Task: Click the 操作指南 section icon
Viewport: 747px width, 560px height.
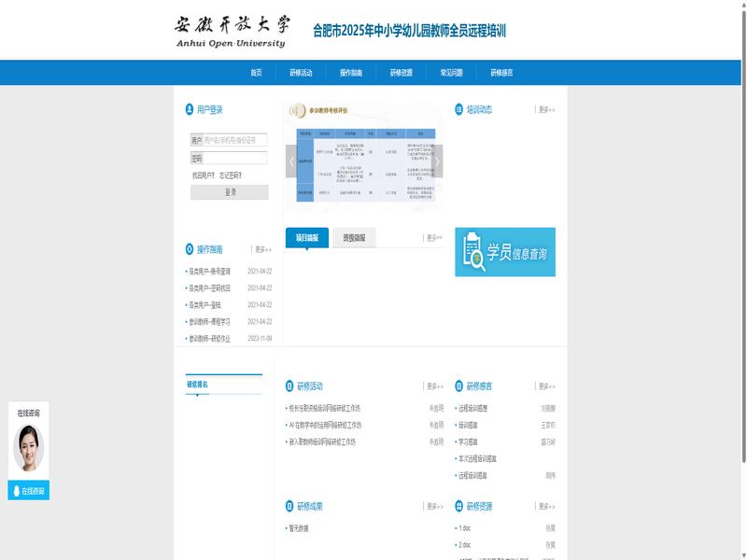Action: (190, 249)
